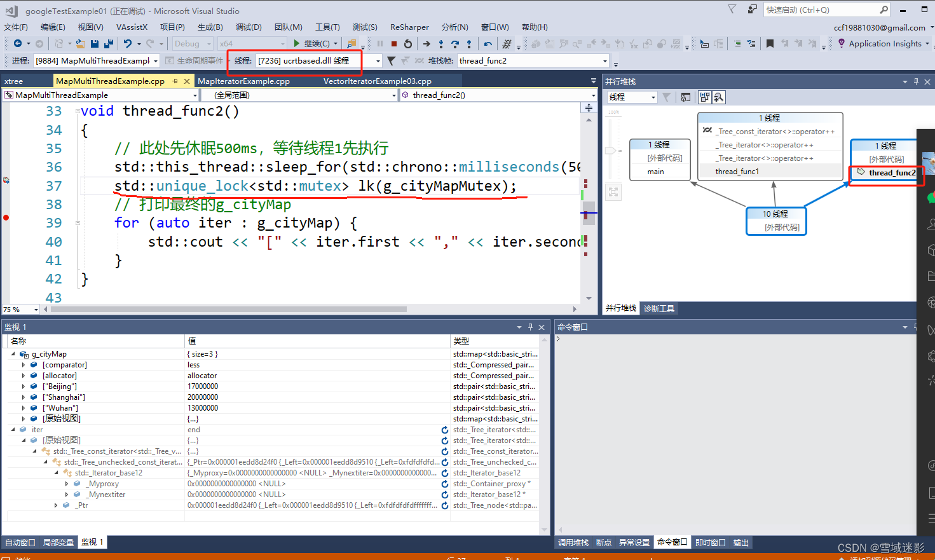
Task: Click the Undo arrow icon
Action: [128, 43]
